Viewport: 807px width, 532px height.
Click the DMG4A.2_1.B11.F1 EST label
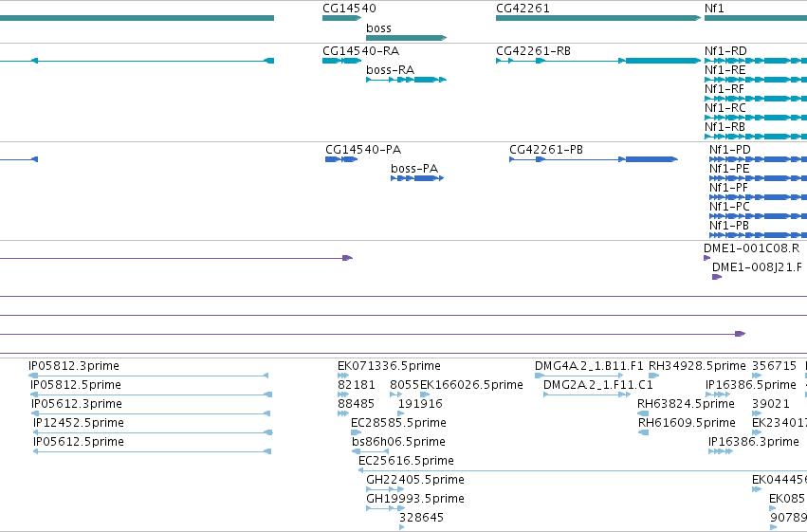tap(589, 366)
